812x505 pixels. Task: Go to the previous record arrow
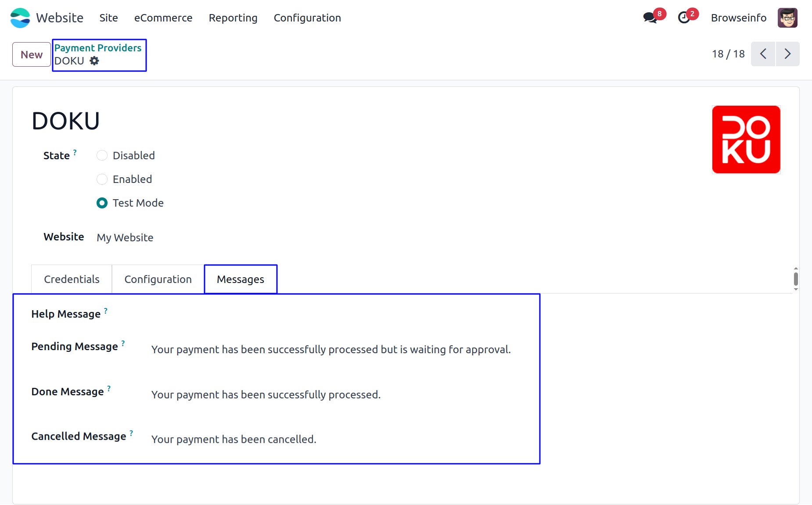[x=763, y=54]
